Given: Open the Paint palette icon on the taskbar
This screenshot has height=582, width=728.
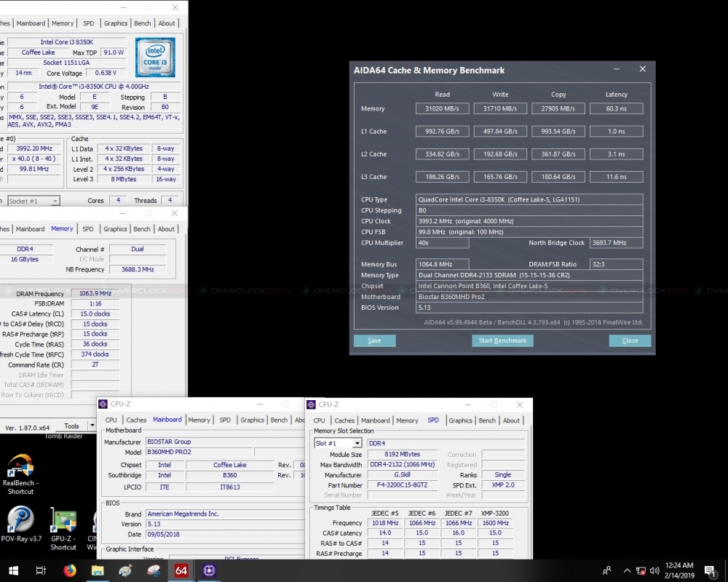Looking at the screenshot, I should click(125, 570).
